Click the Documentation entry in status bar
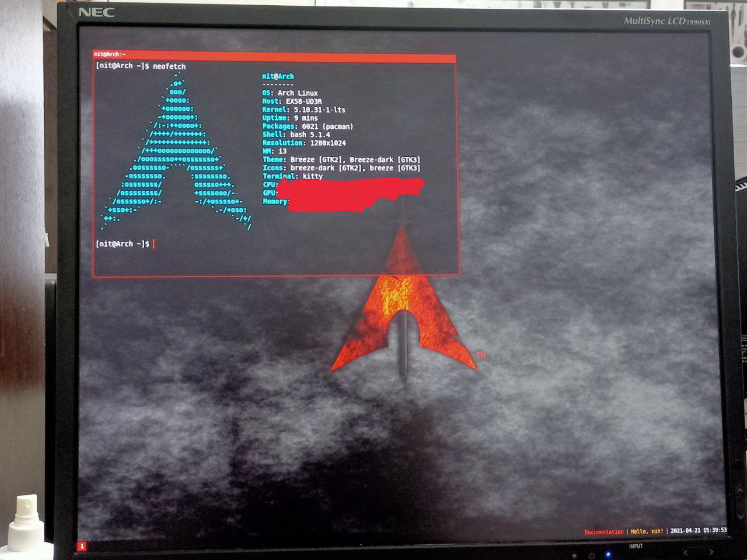The width and height of the screenshot is (747, 560). (x=604, y=532)
